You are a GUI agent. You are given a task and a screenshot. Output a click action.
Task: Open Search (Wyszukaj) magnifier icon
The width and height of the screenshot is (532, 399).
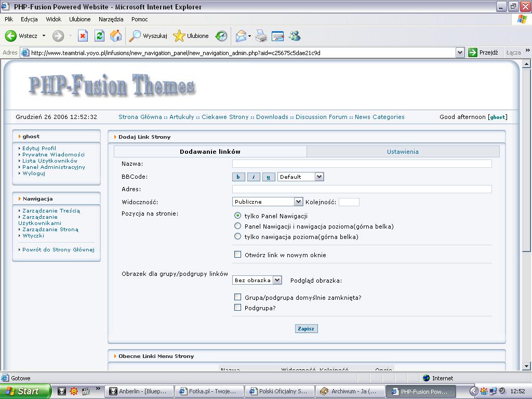(x=135, y=36)
